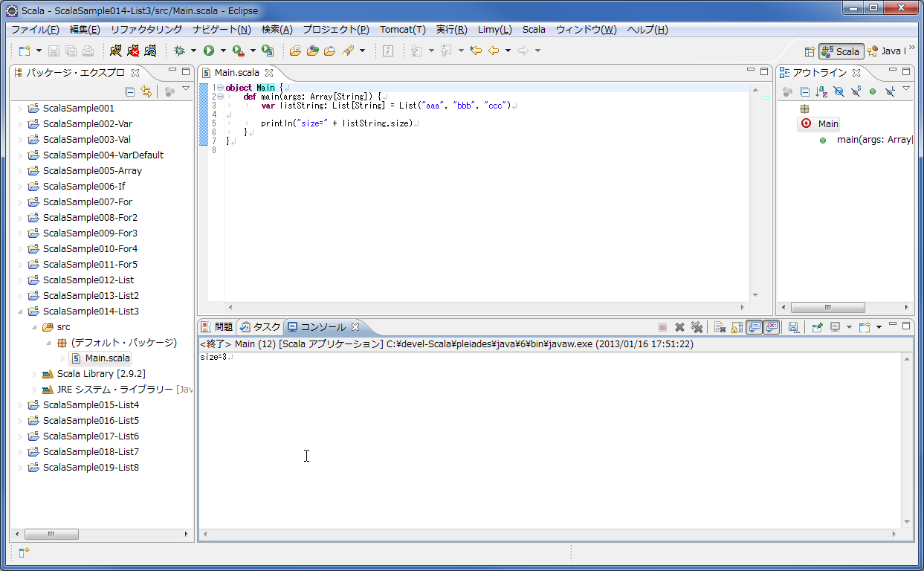Navigate back with the yellow left arrow
Screen dimensions: 924x571
tap(494, 51)
